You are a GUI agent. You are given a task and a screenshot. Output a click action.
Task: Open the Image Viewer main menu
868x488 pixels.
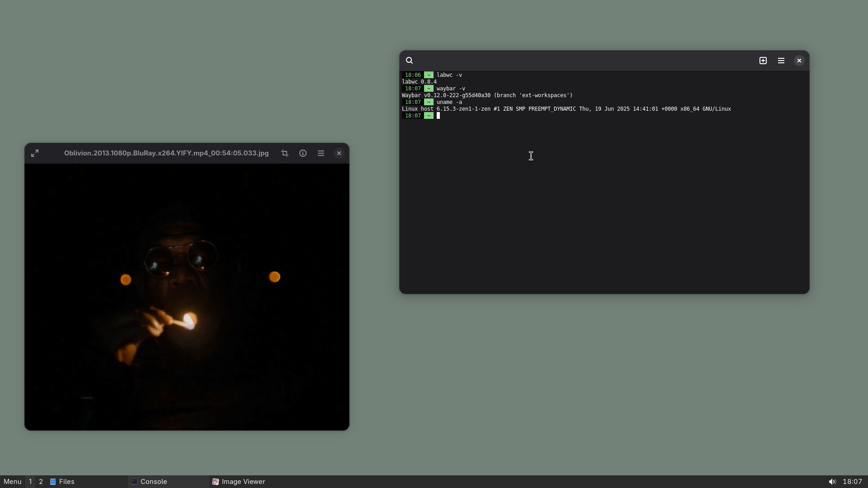pos(321,153)
